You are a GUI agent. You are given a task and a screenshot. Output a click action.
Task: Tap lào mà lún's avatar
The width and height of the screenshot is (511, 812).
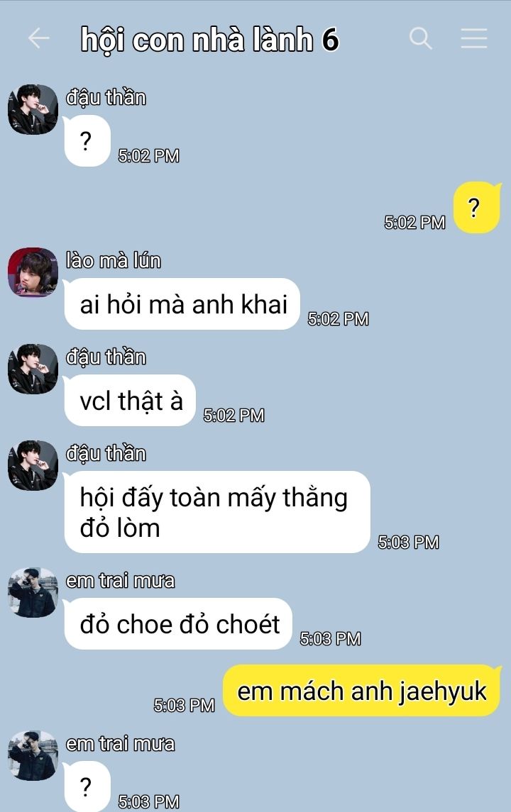coord(33,272)
